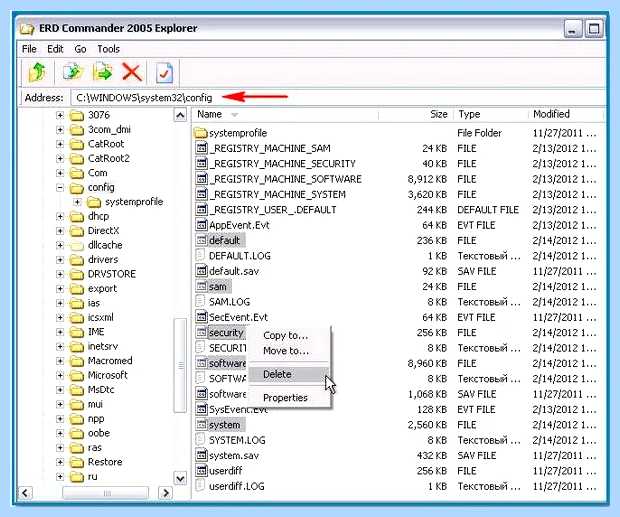Click the Move to toolbar icon

(102, 73)
